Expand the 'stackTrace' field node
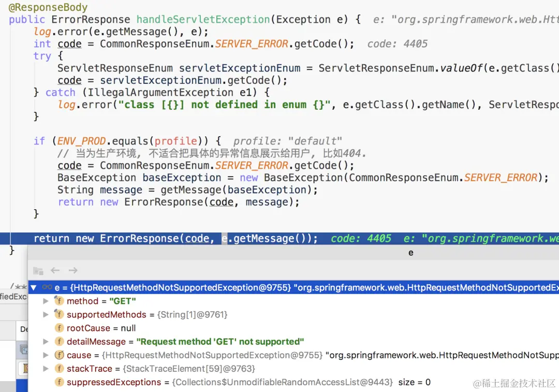 point(45,369)
